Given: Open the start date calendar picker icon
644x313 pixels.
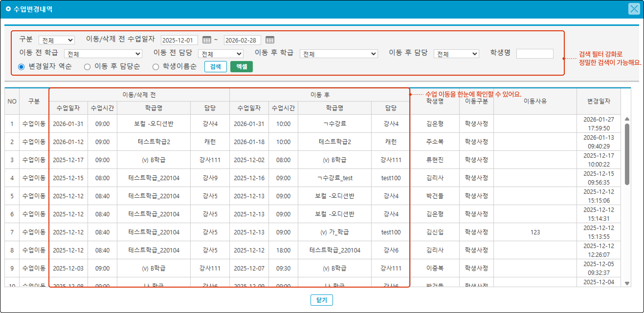Looking at the screenshot, I should pyautogui.click(x=207, y=40).
